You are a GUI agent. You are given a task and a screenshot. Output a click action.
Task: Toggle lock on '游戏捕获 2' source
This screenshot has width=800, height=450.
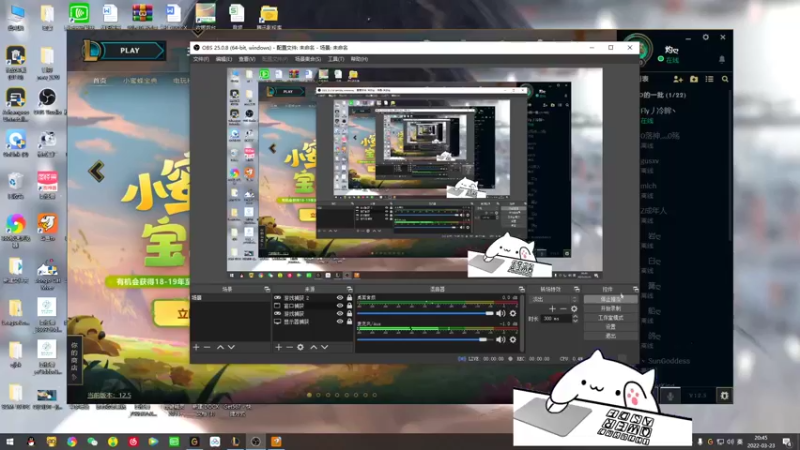(349, 297)
